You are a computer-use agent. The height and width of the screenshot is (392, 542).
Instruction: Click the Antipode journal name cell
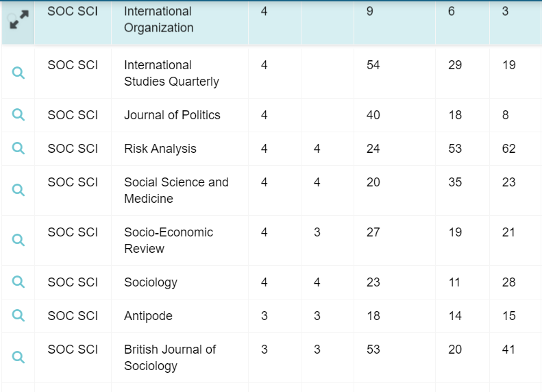[x=148, y=316]
